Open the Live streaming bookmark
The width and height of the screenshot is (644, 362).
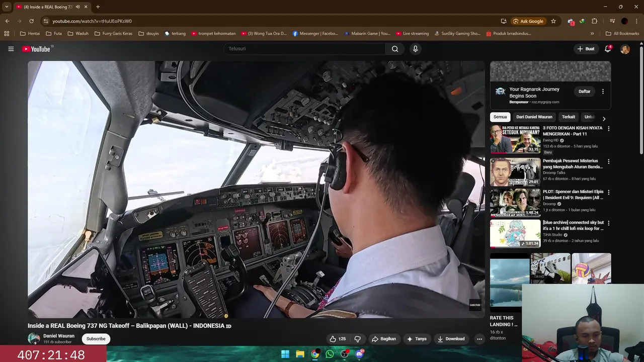coord(412,34)
